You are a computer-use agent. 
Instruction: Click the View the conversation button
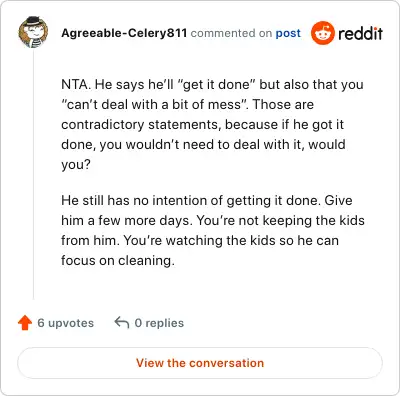tap(200, 363)
